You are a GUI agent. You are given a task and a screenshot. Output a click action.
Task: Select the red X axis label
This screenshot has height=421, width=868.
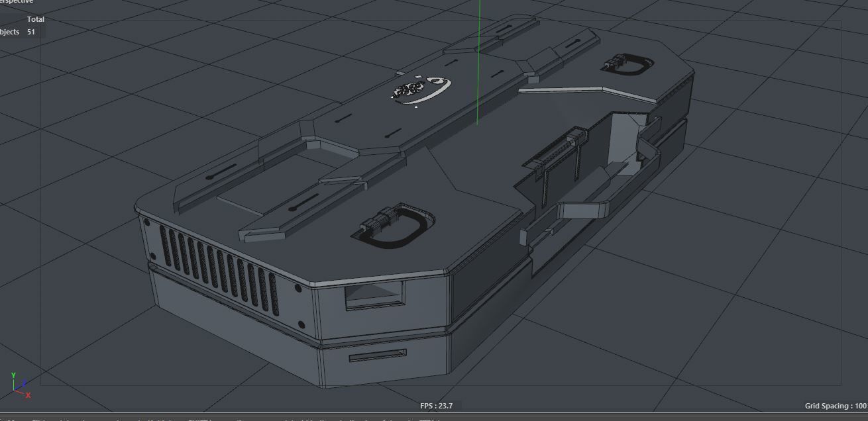pos(28,395)
